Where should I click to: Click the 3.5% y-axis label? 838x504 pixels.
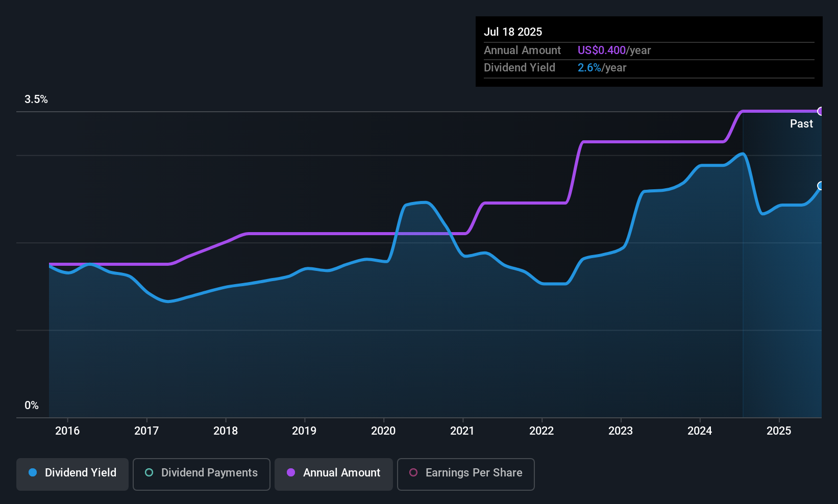(x=36, y=99)
